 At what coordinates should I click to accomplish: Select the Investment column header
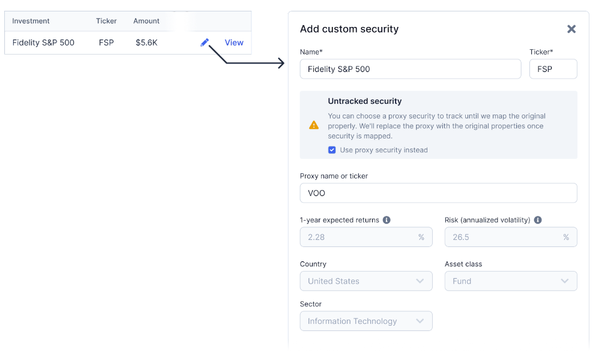click(31, 21)
